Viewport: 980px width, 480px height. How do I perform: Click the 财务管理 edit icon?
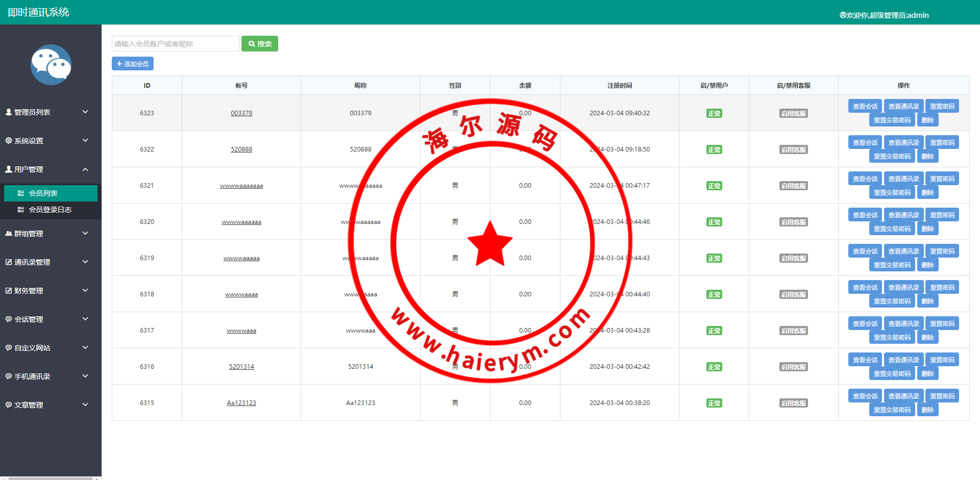pyautogui.click(x=9, y=290)
